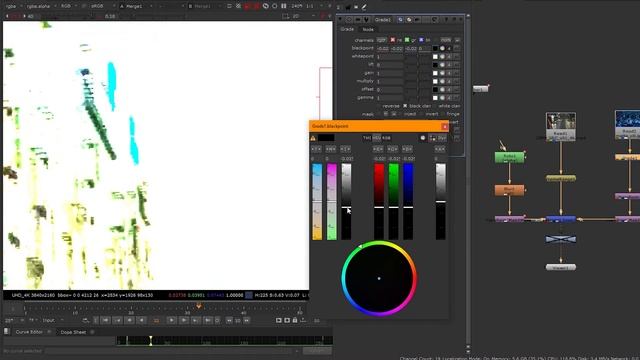The width and height of the screenshot is (640, 360).
Task: Click the viewer pause icon in top toolbar
Action: pos(283,6)
